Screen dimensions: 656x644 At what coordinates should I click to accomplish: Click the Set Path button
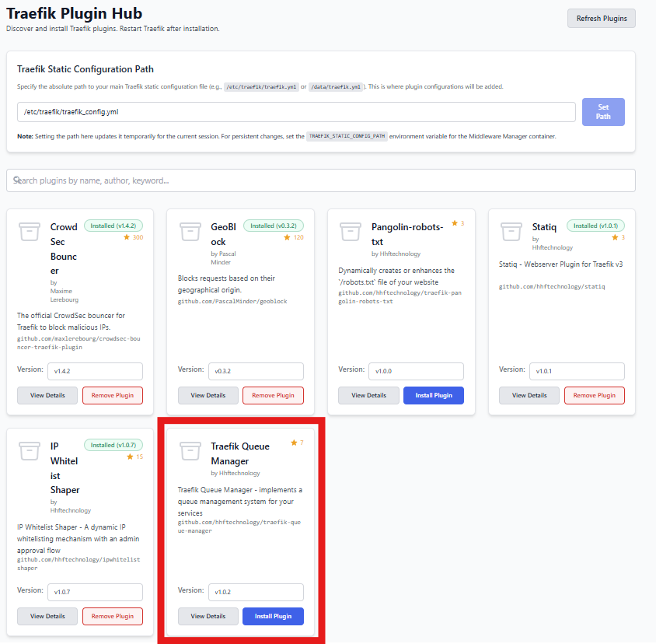click(x=603, y=112)
